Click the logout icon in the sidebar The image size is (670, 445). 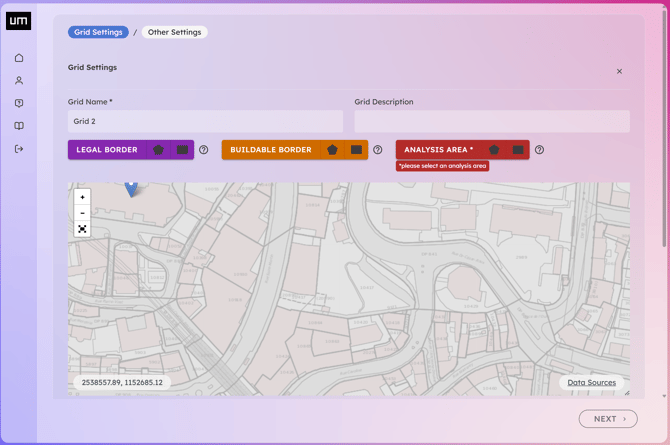point(19,149)
